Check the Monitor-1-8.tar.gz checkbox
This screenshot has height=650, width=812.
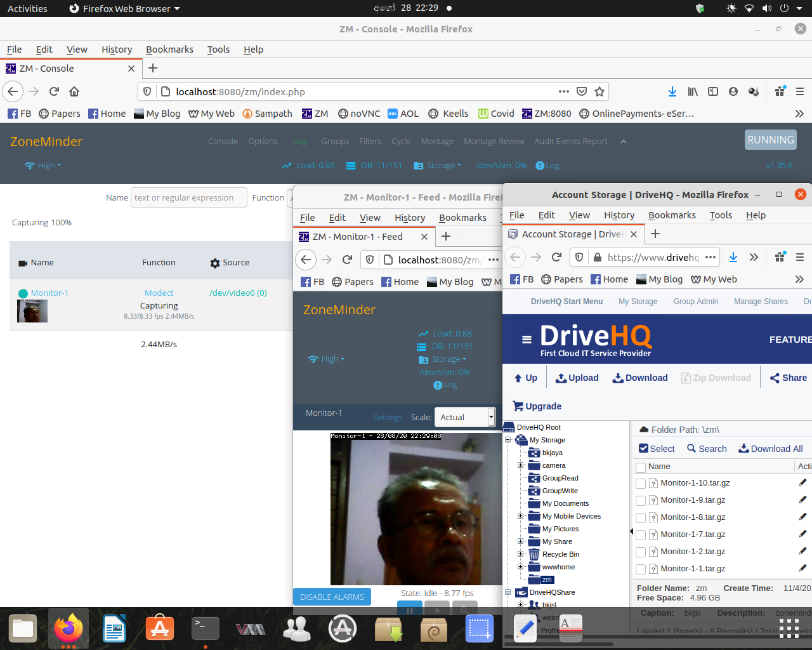click(641, 517)
